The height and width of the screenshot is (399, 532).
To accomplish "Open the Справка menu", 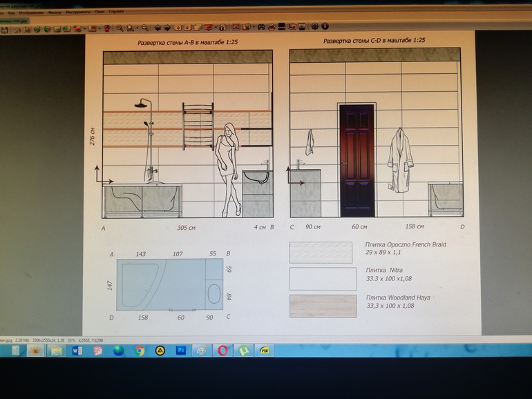I will point(116,12).
